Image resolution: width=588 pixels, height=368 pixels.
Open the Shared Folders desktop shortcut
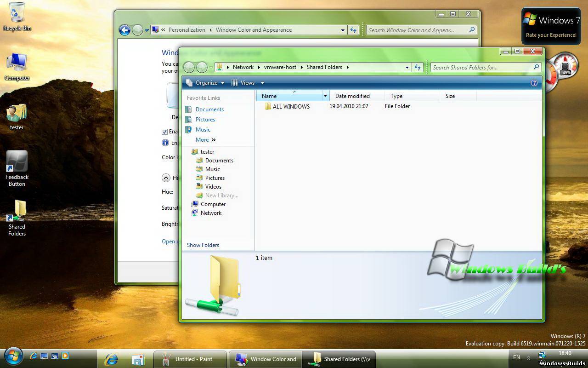pyautogui.click(x=17, y=218)
